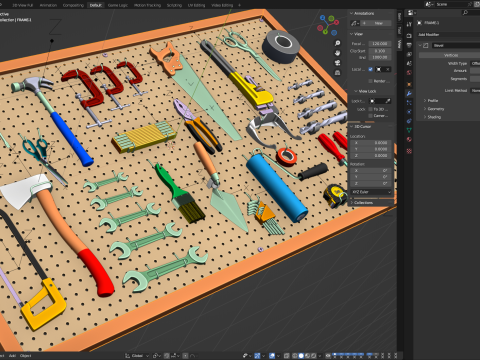Open the UV Editing workspace tab

pos(196,5)
